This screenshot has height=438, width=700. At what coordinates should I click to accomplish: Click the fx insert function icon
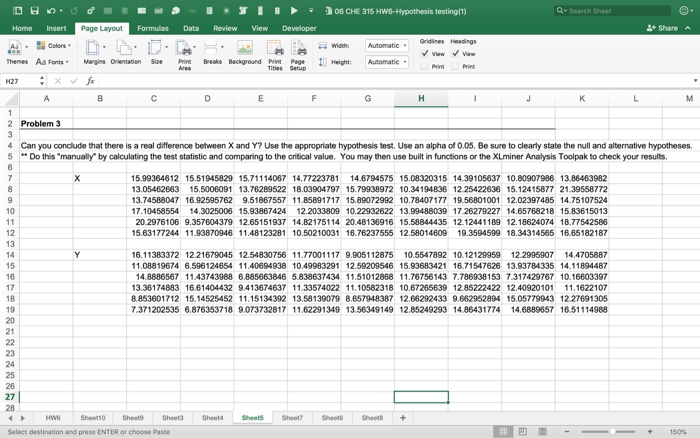coord(90,81)
